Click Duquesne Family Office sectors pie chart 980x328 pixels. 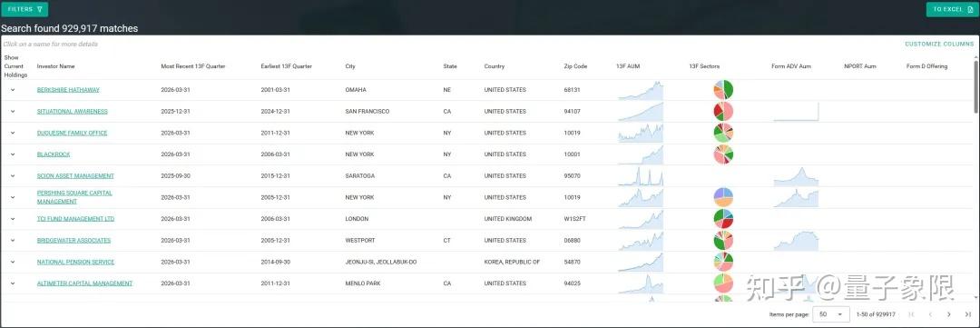click(x=723, y=133)
